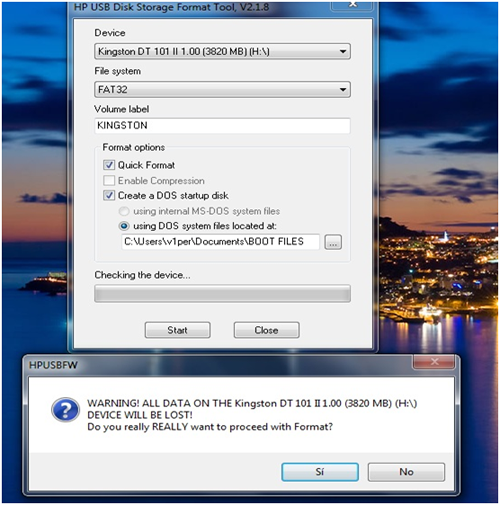Screen dimensions: 500x505
Task: Close the HPUSBFW warning dialog
Action: (x=434, y=362)
